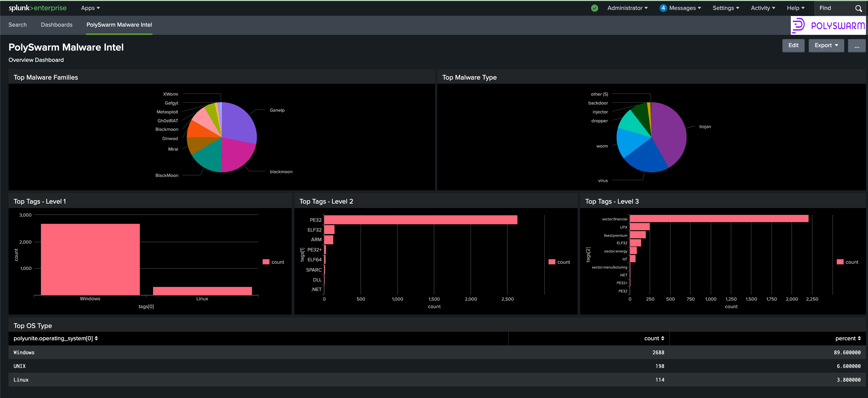This screenshot has height=398, width=868.
Task: Click the 2688 count cell
Action: 658,352
